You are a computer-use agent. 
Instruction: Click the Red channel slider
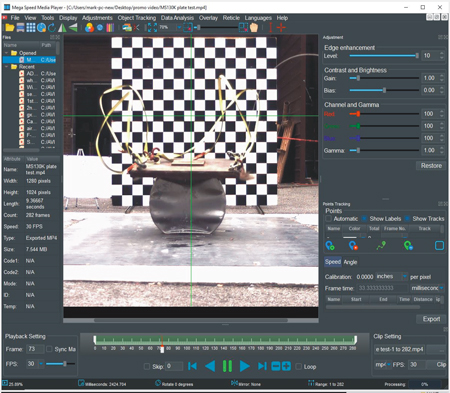[384, 114]
